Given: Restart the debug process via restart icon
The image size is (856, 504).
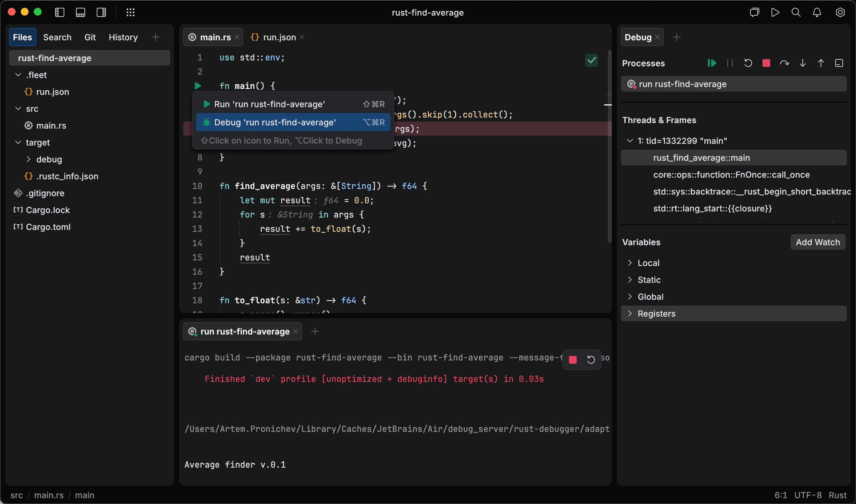Looking at the screenshot, I should point(748,63).
